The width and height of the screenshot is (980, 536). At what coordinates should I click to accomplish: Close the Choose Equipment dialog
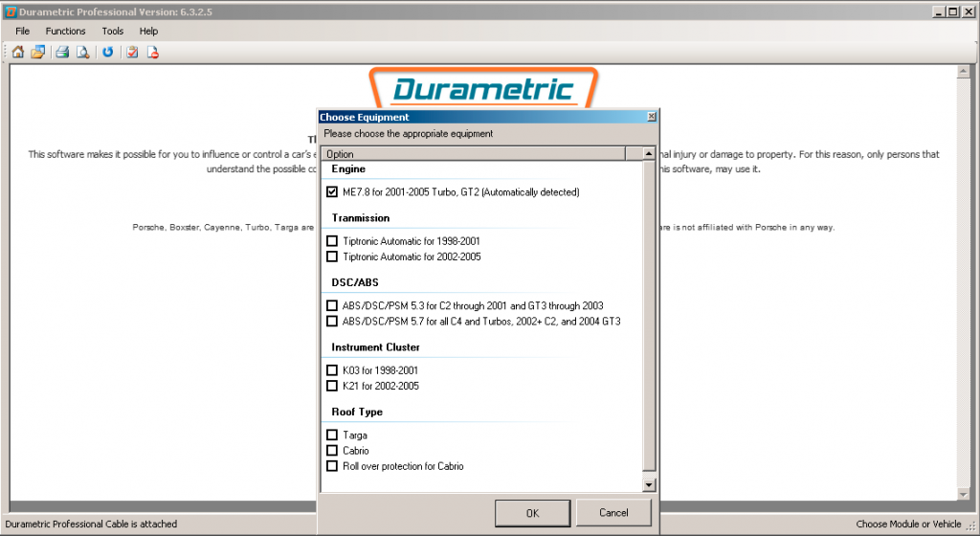651,117
